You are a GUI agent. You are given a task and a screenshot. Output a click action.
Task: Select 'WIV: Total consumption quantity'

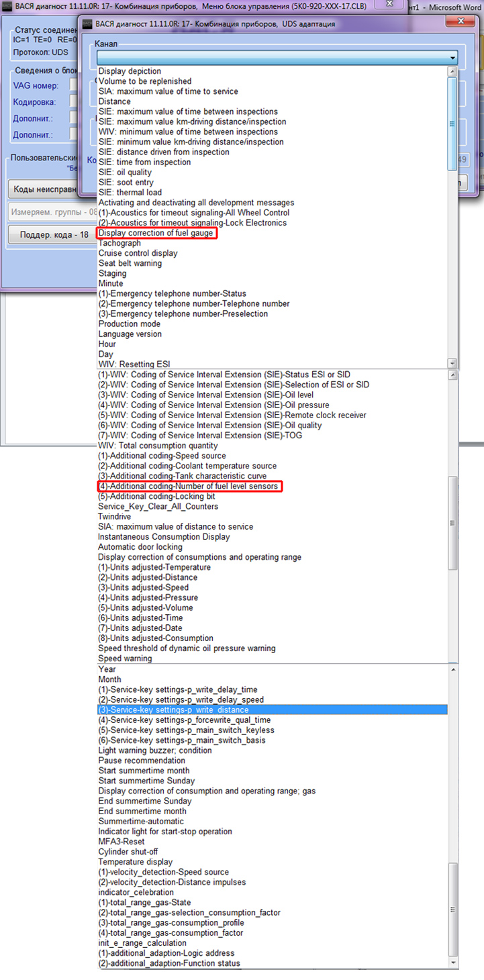158,445
